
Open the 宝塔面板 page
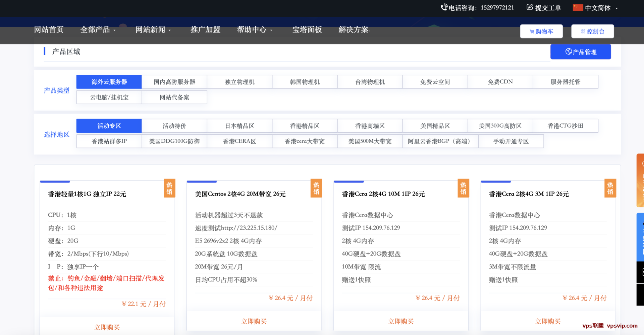[307, 30]
